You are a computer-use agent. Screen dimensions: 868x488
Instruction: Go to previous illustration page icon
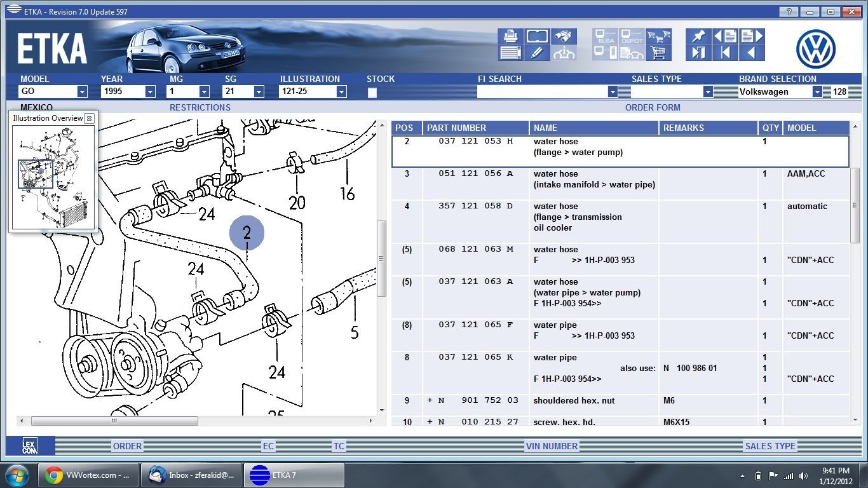(725, 36)
